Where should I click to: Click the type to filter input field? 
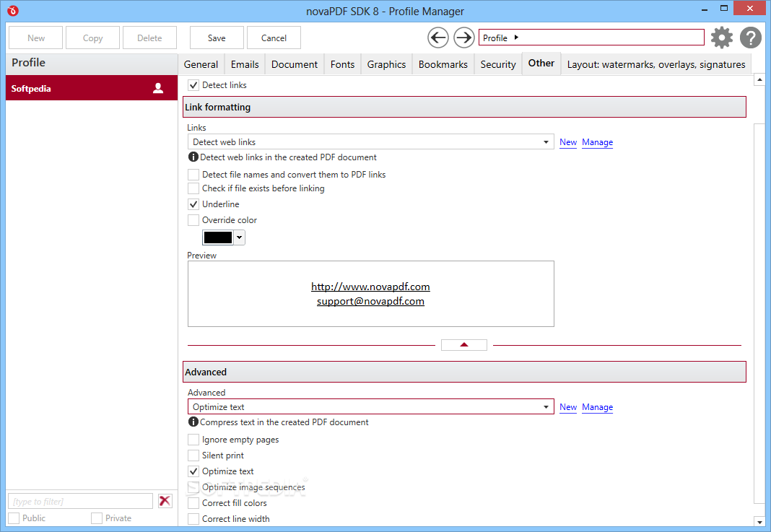pyautogui.click(x=81, y=501)
